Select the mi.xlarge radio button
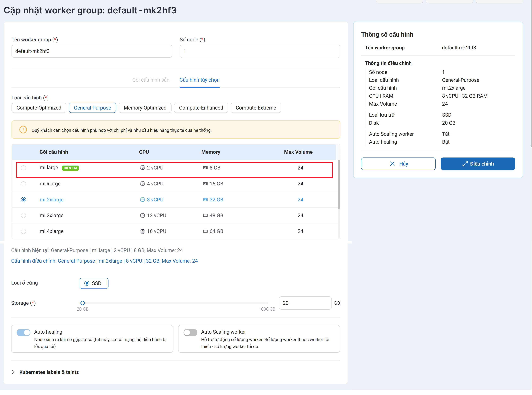532x395 pixels. pyautogui.click(x=23, y=184)
